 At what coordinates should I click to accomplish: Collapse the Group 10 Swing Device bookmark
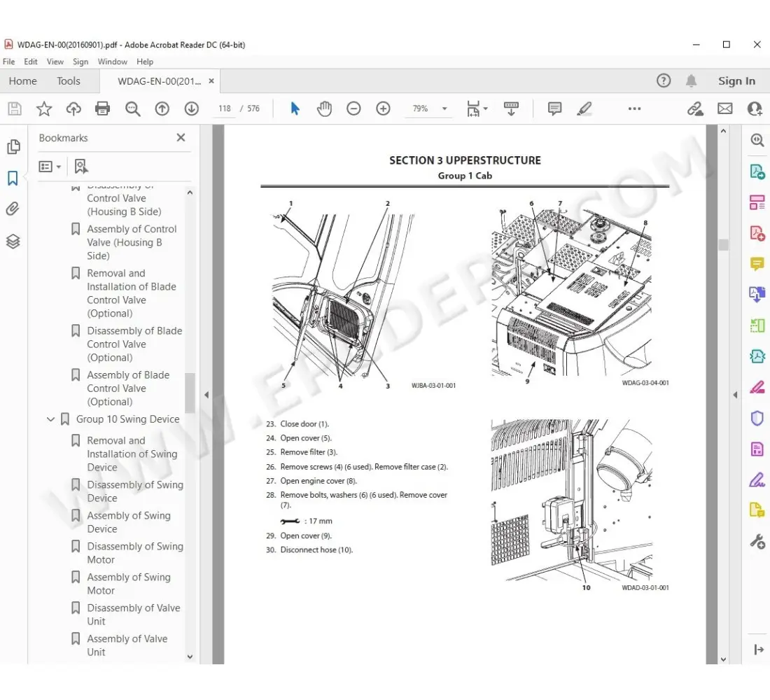coord(50,419)
